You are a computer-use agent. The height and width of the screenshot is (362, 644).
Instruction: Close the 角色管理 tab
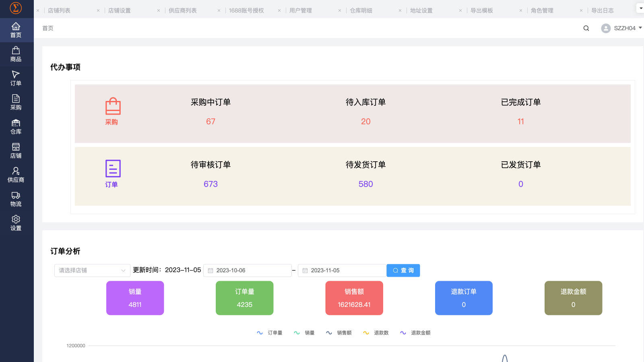581,10
